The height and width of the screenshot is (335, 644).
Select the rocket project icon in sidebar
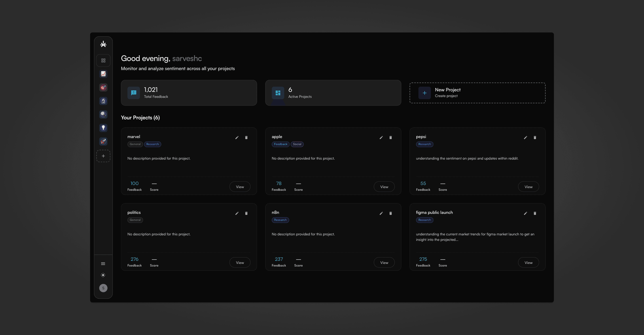coord(103,141)
